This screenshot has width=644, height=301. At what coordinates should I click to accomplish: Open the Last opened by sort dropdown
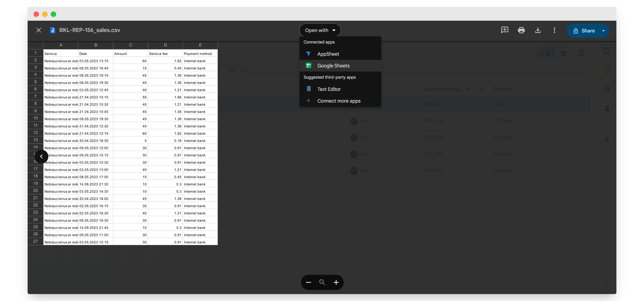tap(469, 89)
